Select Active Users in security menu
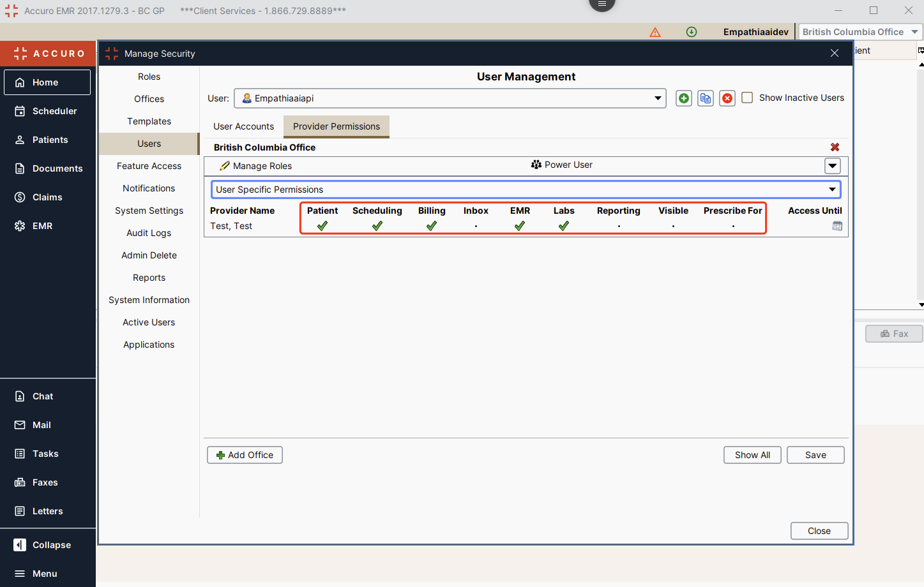 (149, 322)
